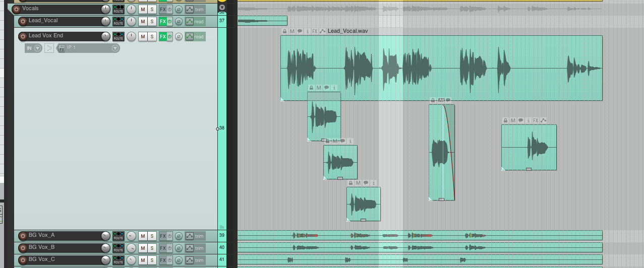Viewport: 644px width, 268px height.
Task: Toggle phase invert on BG Vox_A track
Action: click(x=179, y=236)
